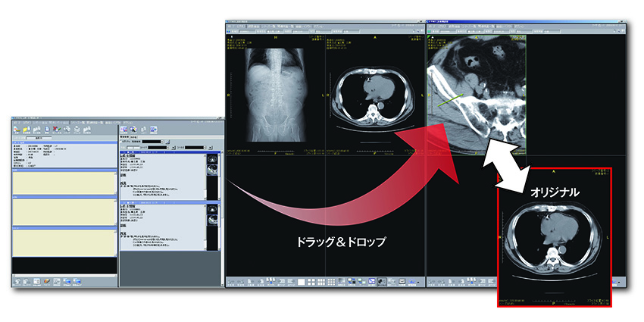Viewport: 644px width, 322px height.
Task: Switch viewer to 2x2 grid layout
Action: tap(310, 283)
